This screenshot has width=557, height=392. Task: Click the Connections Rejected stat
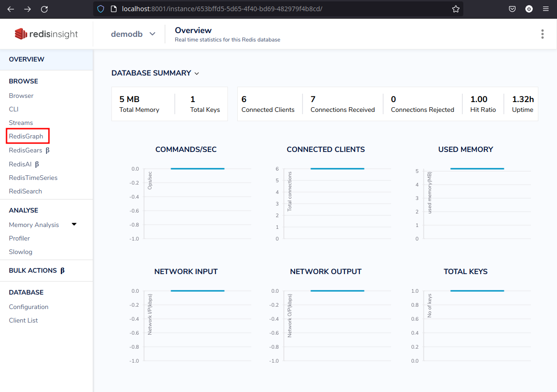422,104
